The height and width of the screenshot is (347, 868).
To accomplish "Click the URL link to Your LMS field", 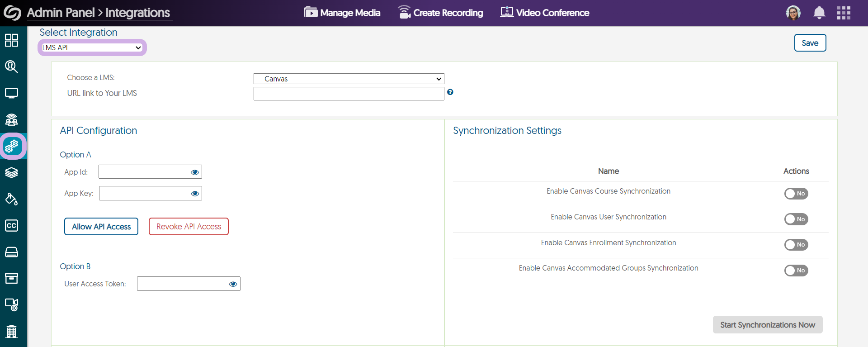I will (x=349, y=94).
